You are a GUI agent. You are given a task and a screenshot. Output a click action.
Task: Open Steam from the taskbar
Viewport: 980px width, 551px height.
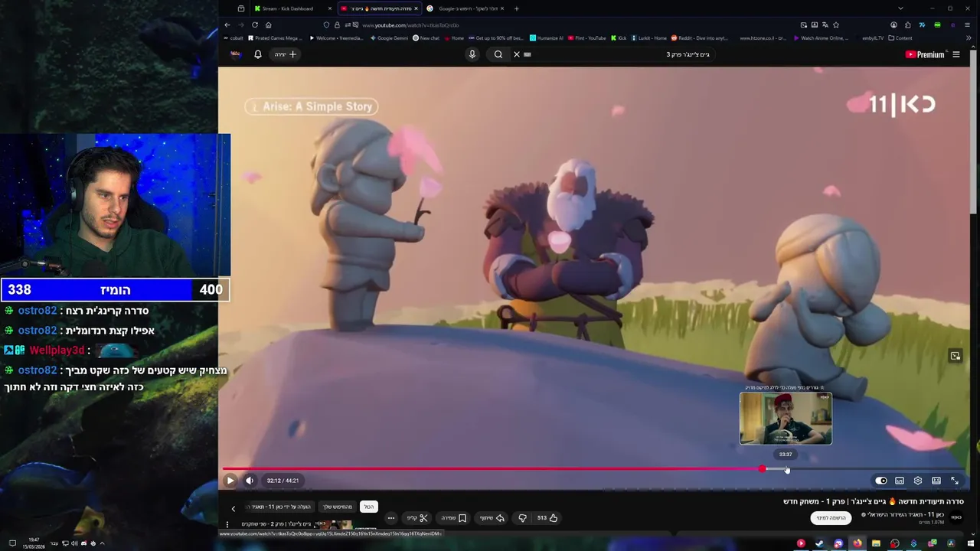(820, 543)
